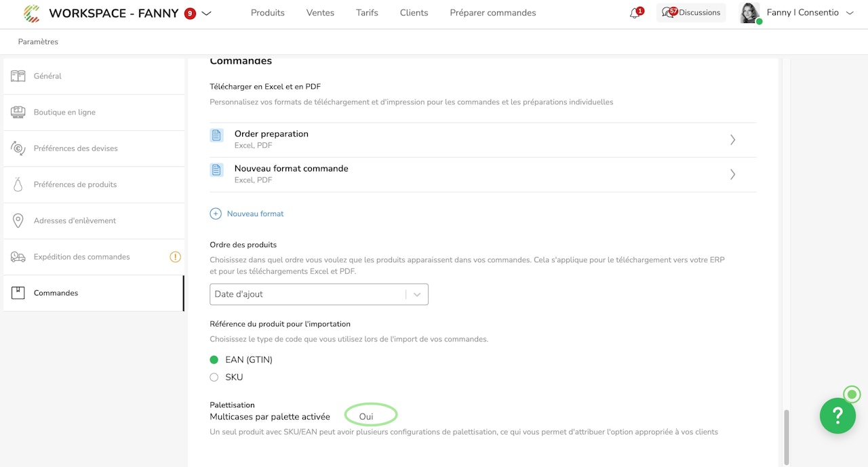
Task: Click the green help question mark button
Action: click(837, 415)
